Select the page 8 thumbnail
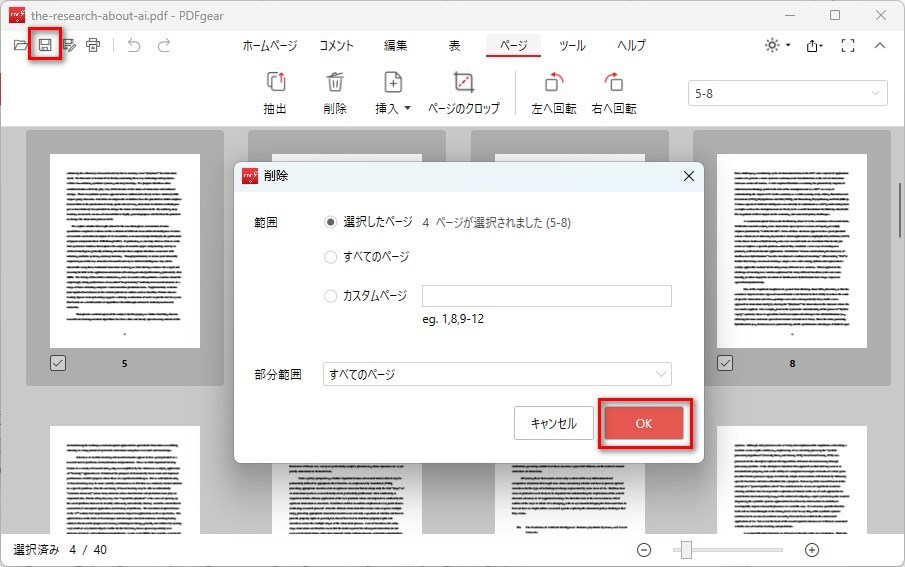Image resolution: width=905 pixels, height=567 pixels. pos(792,251)
